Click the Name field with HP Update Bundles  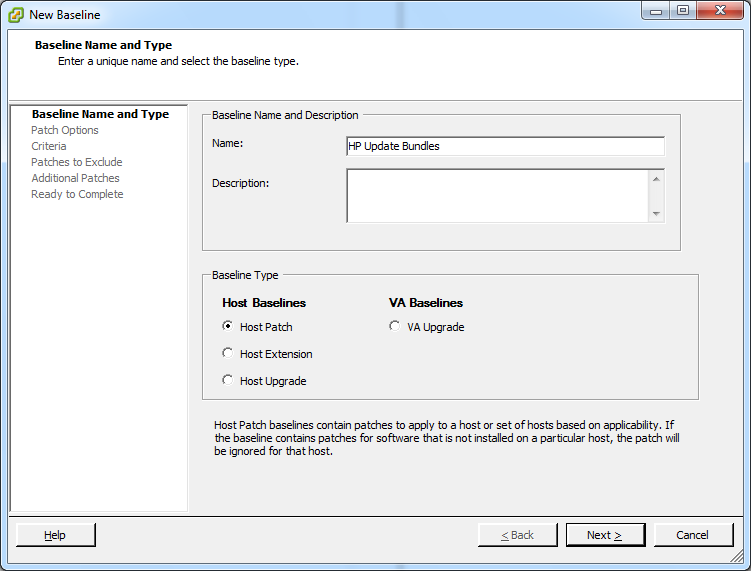[505, 146]
